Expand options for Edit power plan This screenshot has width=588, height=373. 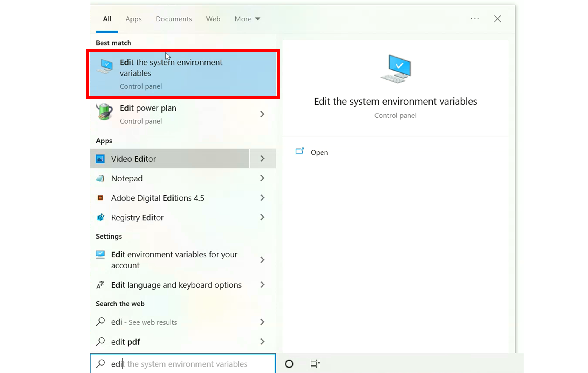point(262,114)
